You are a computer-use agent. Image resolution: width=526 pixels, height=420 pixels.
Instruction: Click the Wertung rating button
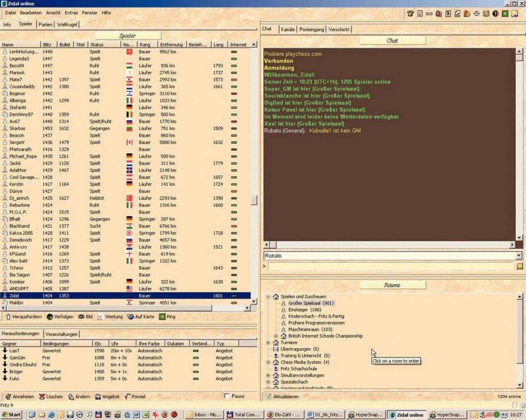click(x=110, y=317)
